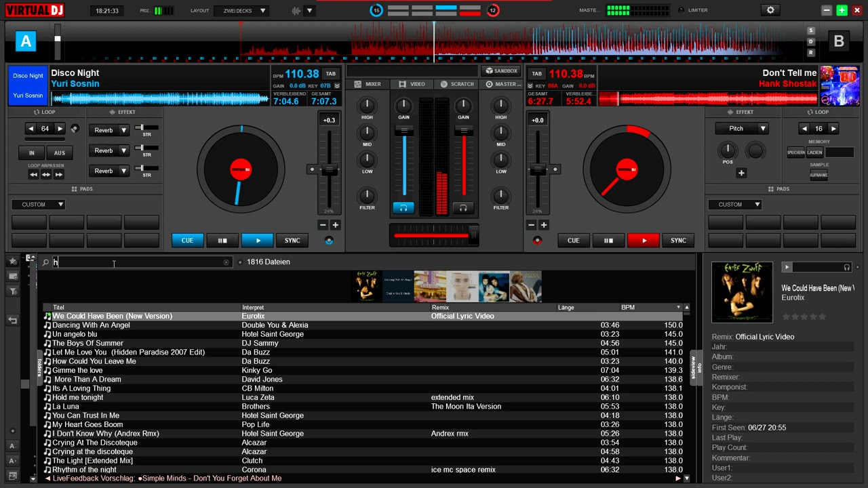Toggle the right deck pitch reset dot
Image resolution: width=868 pixels, height=488 pixels.
coord(555,169)
